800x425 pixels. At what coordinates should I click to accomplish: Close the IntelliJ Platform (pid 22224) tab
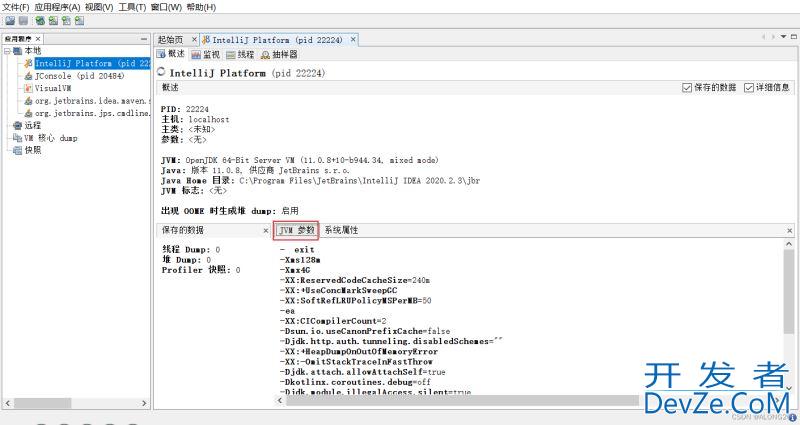click(353, 39)
